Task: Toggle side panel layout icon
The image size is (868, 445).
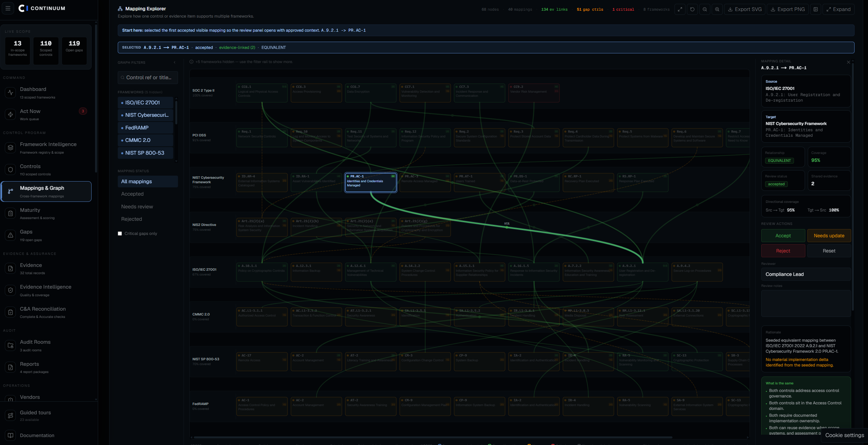Action: 816,9
